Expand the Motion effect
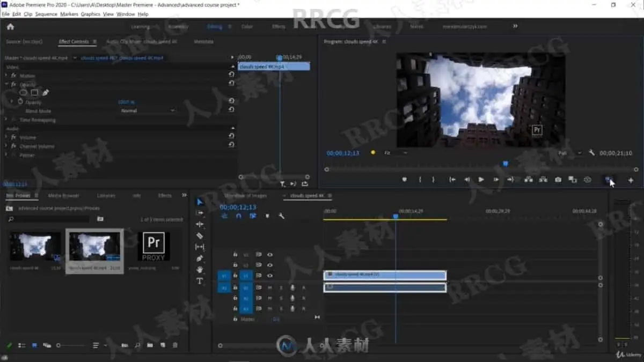Viewport: 644px width, 362px height. click(7, 76)
